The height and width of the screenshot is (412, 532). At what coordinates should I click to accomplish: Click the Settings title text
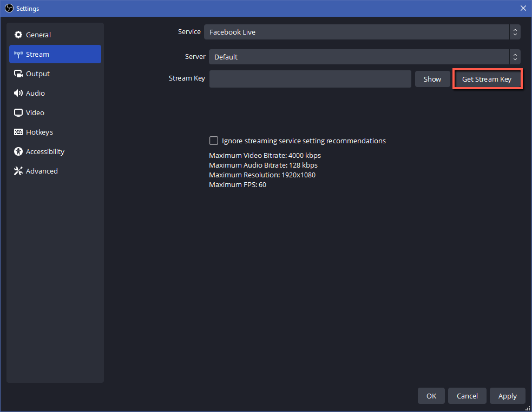[x=28, y=9]
